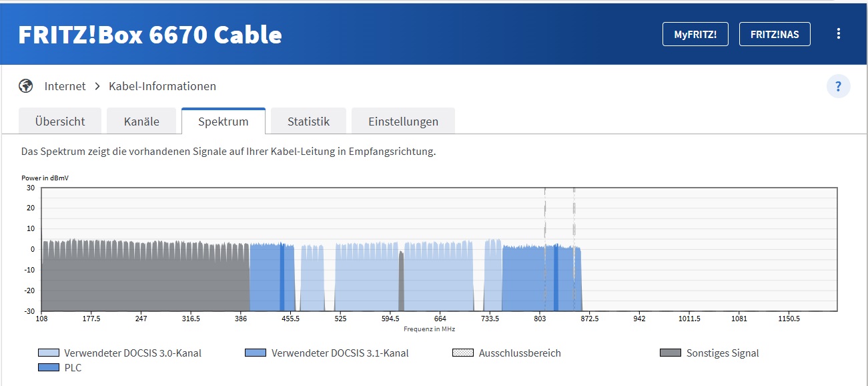Screen dimensions: 868x386
Task: Click the Ausschlussbereich legend label
Action: coord(520,353)
